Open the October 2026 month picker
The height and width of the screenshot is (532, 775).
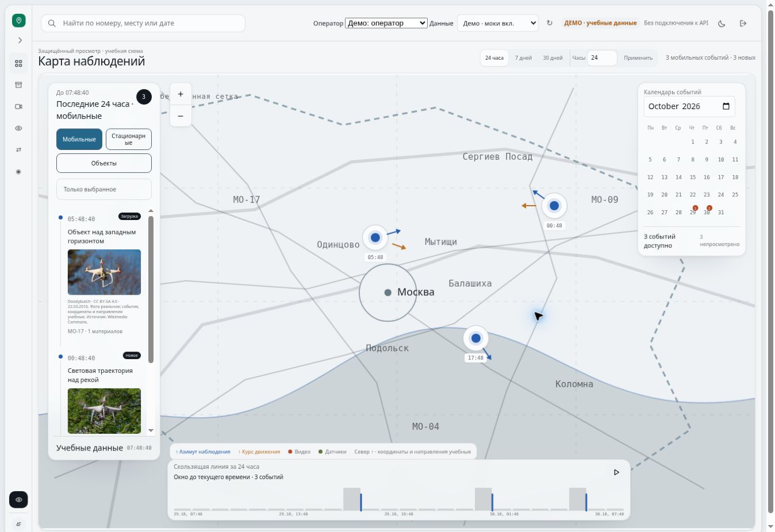click(x=689, y=106)
